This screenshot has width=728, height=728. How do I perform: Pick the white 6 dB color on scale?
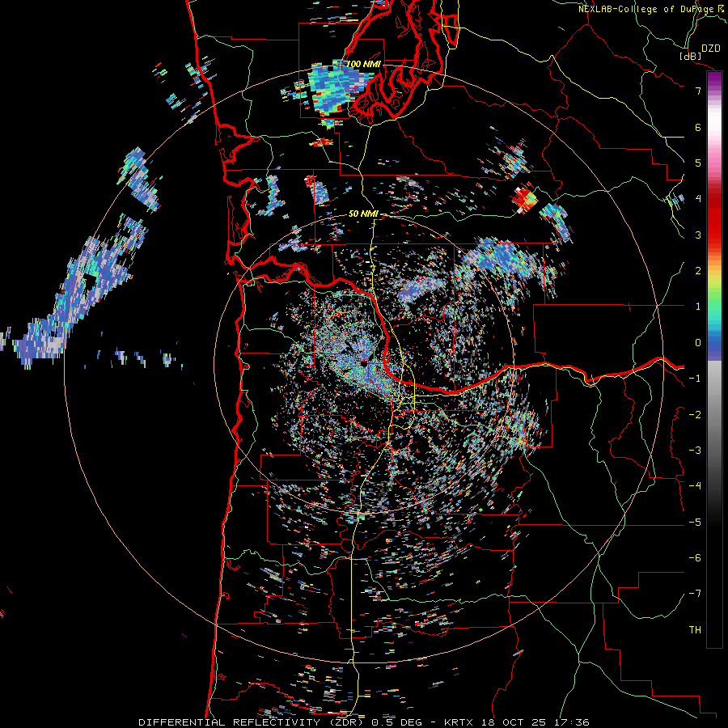[x=714, y=127]
